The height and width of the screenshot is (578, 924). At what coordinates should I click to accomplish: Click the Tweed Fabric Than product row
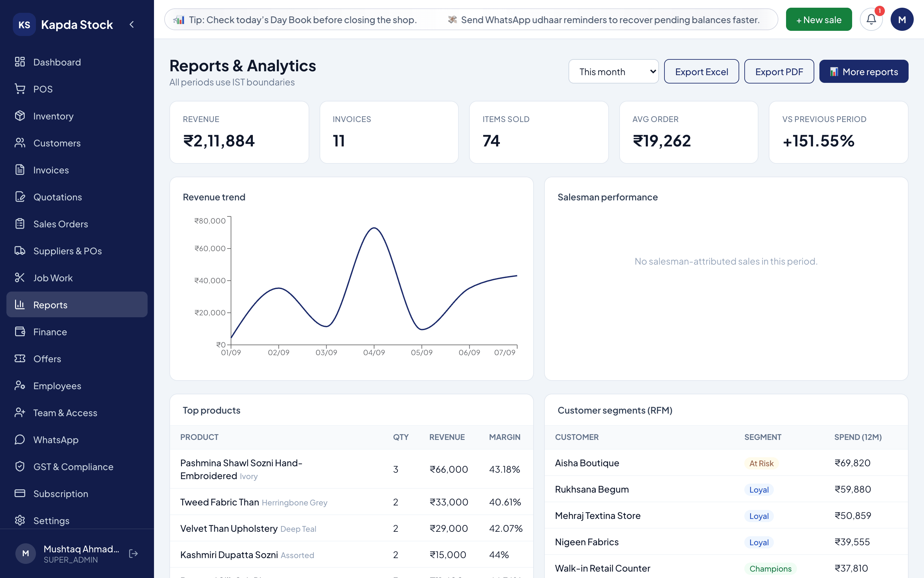[x=351, y=502]
